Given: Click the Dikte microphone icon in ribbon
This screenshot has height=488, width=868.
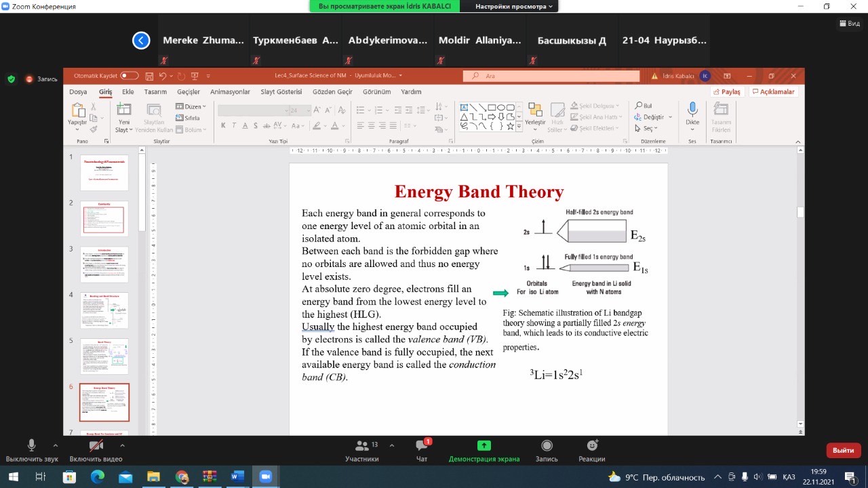Looking at the screenshot, I should [692, 110].
